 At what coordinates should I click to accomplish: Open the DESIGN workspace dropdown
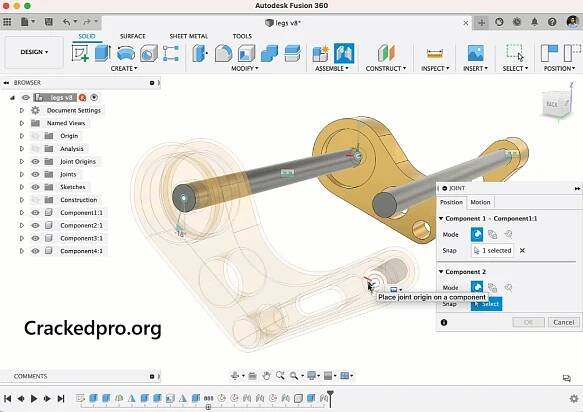click(x=34, y=52)
